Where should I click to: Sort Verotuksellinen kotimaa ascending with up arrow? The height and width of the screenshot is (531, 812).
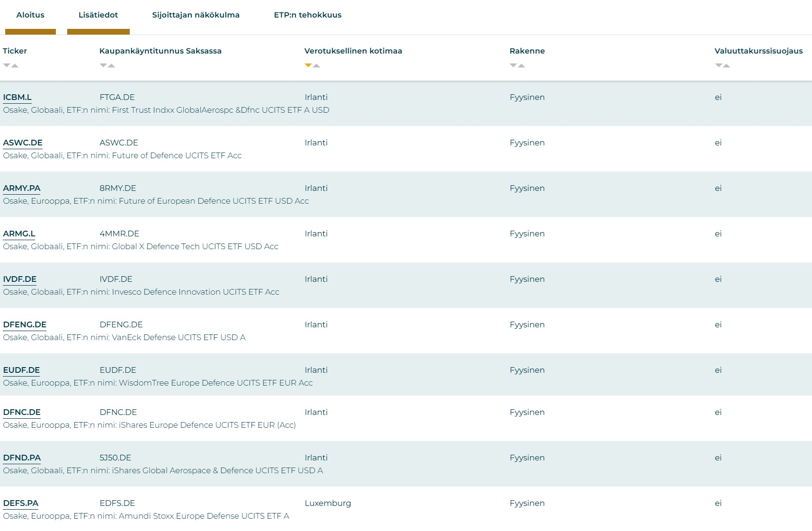(317, 65)
